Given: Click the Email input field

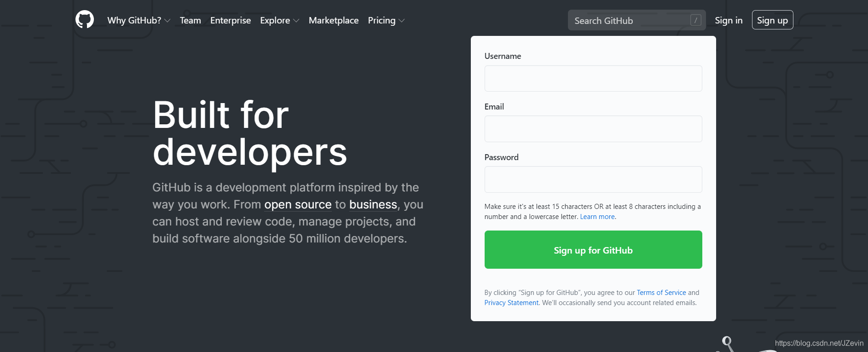Looking at the screenshot, I should [593, 129].
